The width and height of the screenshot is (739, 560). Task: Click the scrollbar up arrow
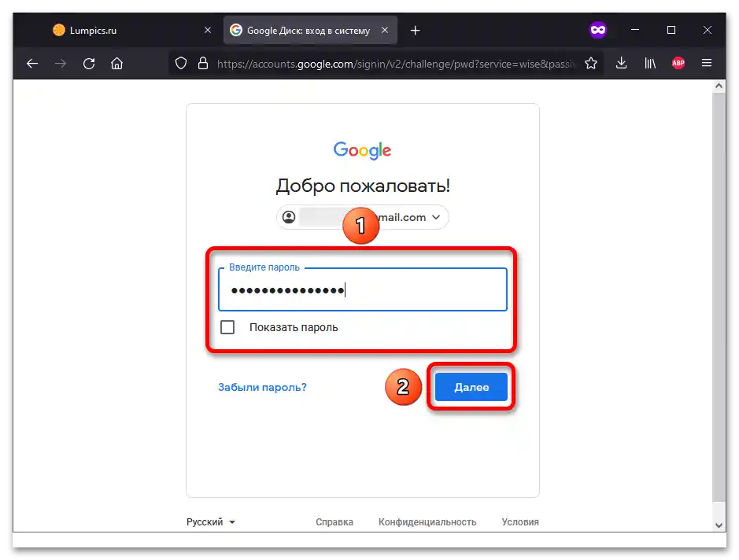coord(719,86)
